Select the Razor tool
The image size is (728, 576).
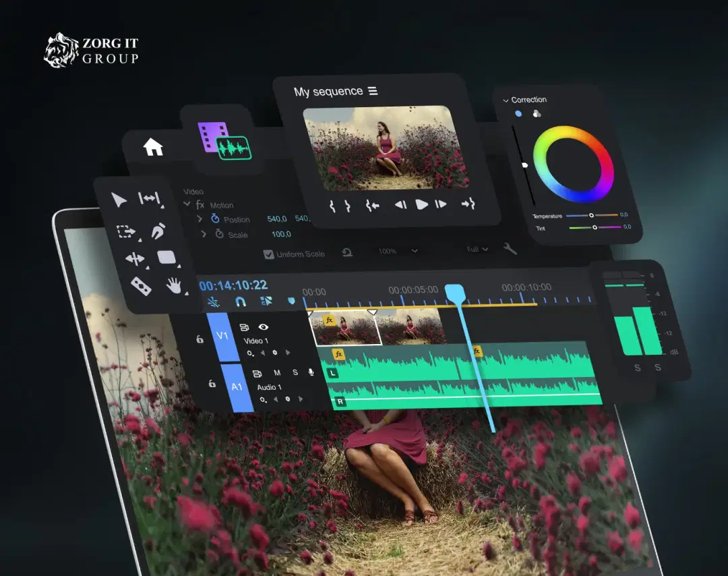[x=141, y=286]
